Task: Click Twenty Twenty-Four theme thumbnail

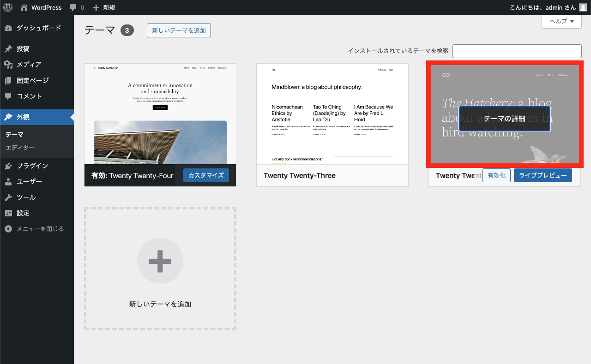Action: (x=160, y=113)
